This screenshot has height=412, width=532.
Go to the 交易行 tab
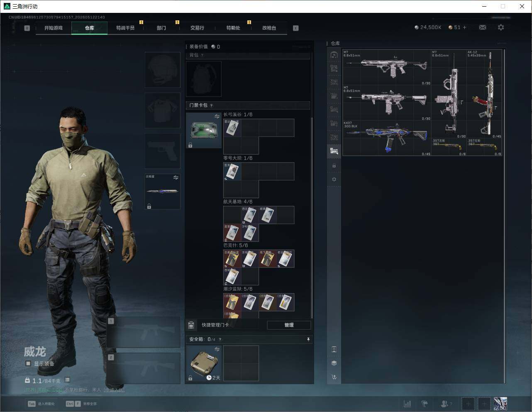click(x=197, y=28)
